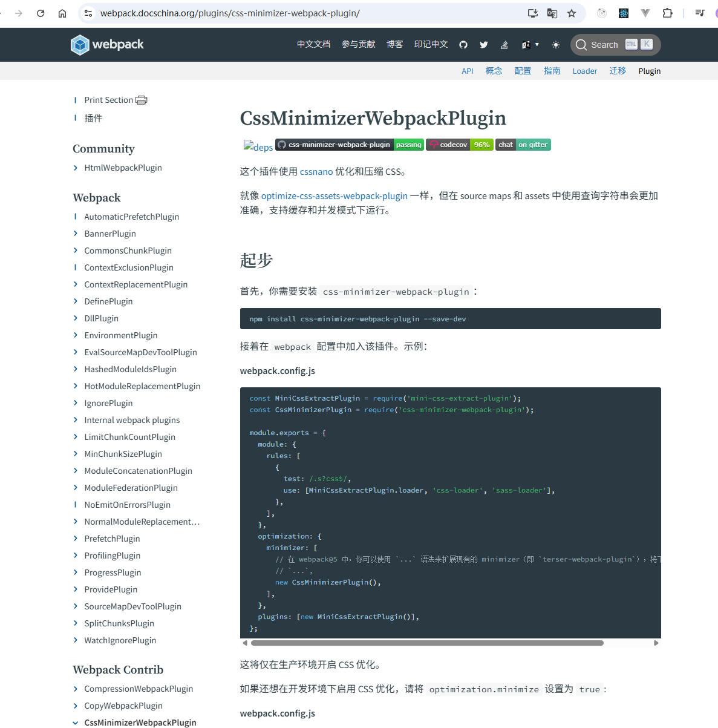Open the 迁移 nav tab

coord(618,71)
